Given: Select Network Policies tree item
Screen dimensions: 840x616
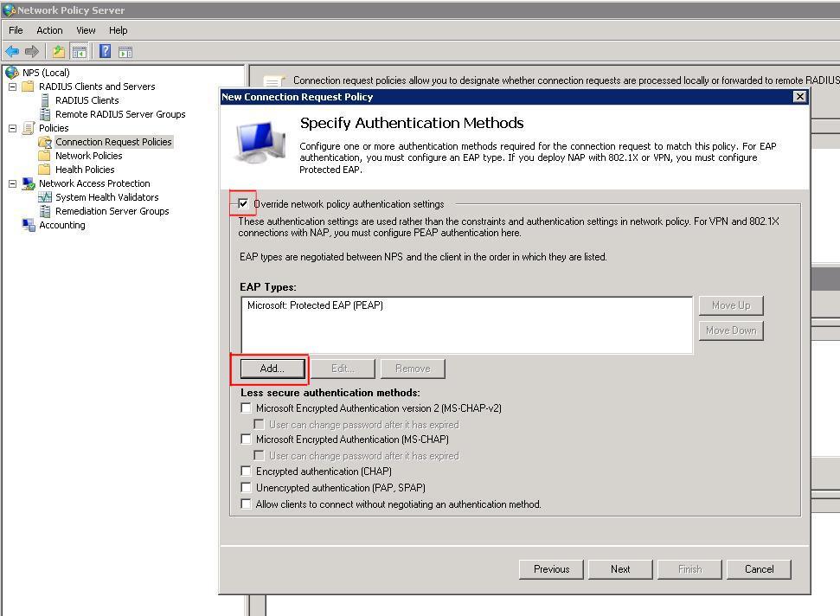Looking at the screenshot, I should (89, 156).
